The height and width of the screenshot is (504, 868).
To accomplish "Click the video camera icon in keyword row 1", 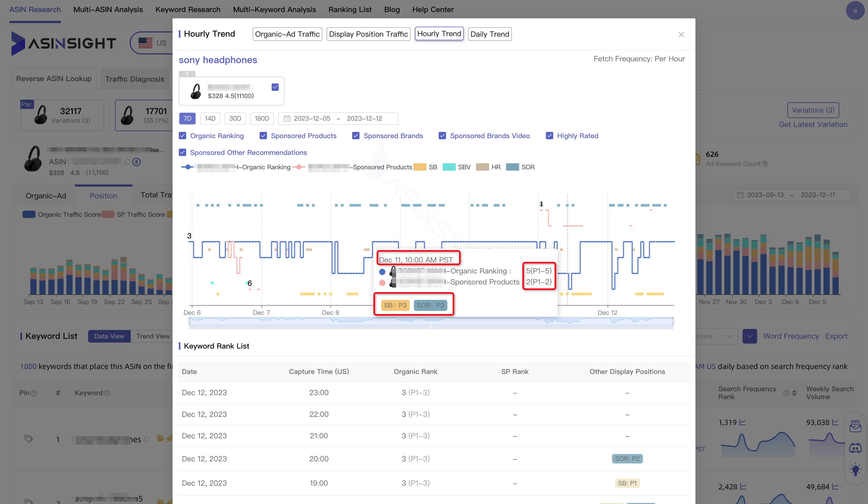I will coord(160,438).
